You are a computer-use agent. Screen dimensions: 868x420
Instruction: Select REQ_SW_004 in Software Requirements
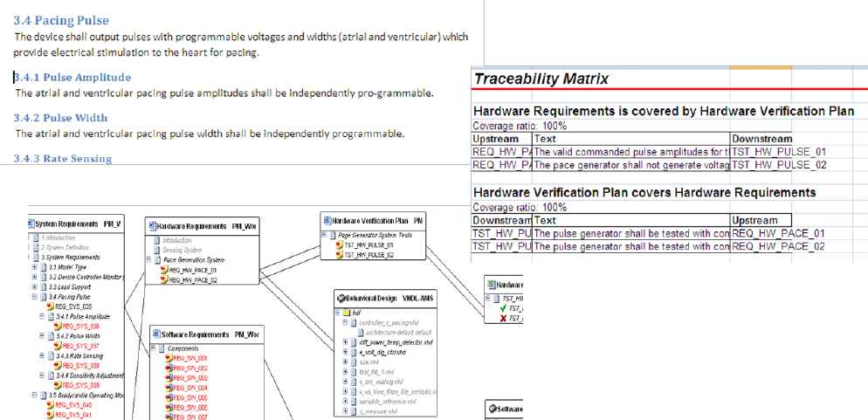tap(190, 388)
